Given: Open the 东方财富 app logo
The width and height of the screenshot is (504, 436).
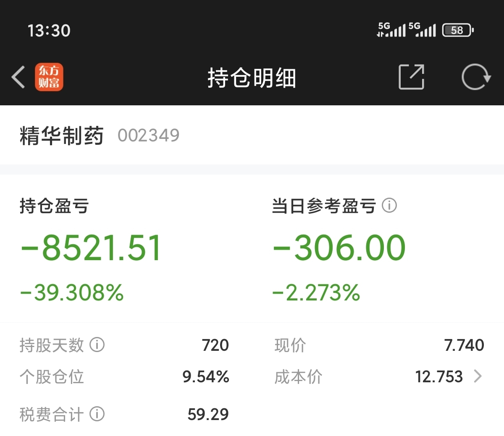Looking at the screenshot, I should (x=49, y=77).
